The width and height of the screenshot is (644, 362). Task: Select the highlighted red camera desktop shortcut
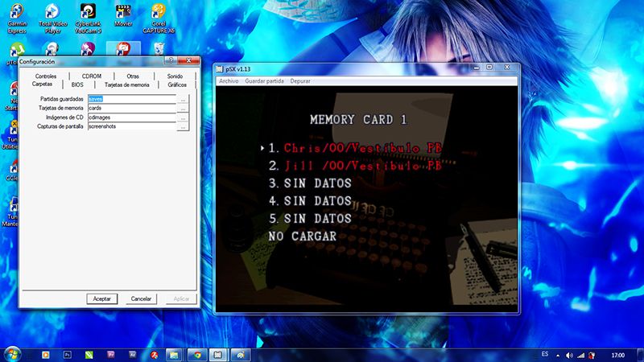pyautogui.click(x=123, y=49)
